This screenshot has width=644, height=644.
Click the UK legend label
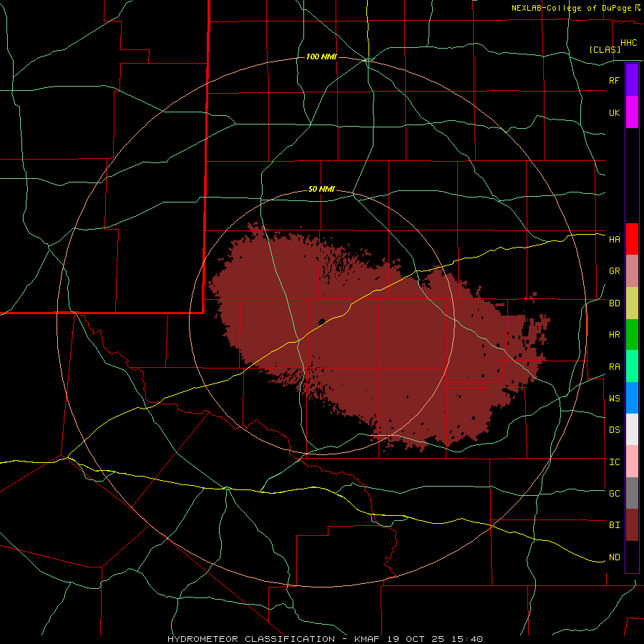pyautogui.click(x=614, y=112)
